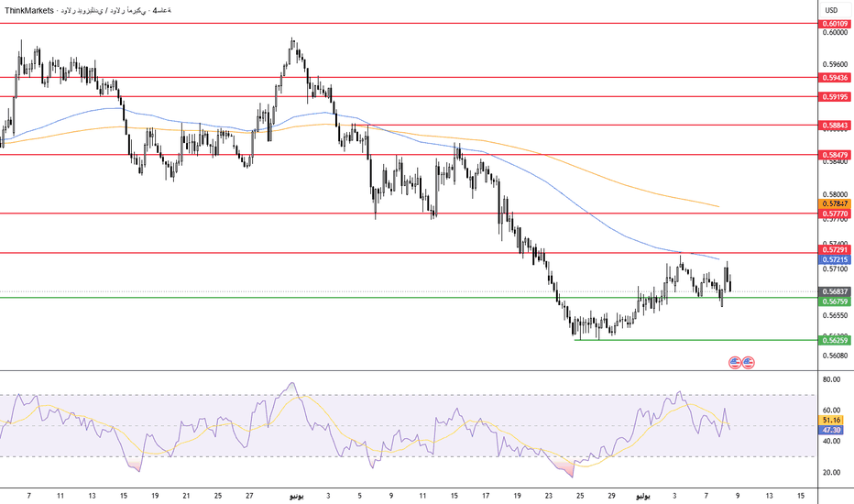Select the red 0.57291 price label
This screenshot has height=504, width=854.
835,249
